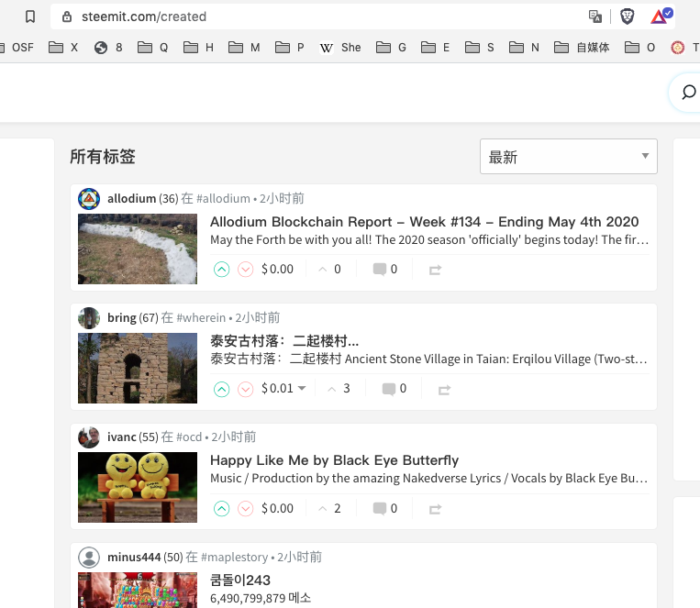Open comments on Happy Like Me post
Image resolution: width=700 pixels, height=608 pixels.
coord(384,508)
